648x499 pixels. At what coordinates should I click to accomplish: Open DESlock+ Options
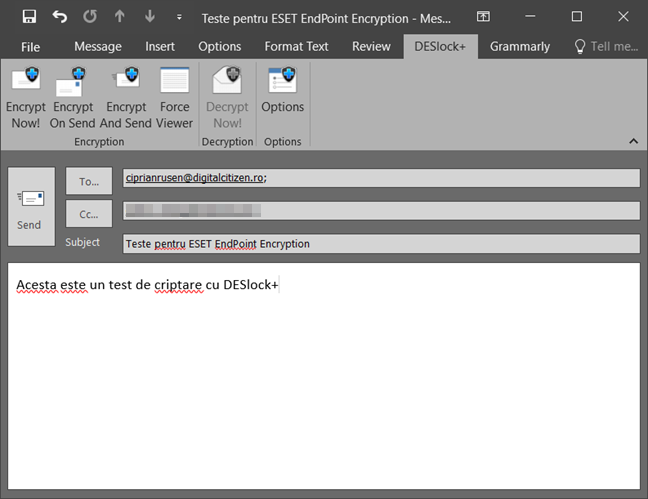283,91
